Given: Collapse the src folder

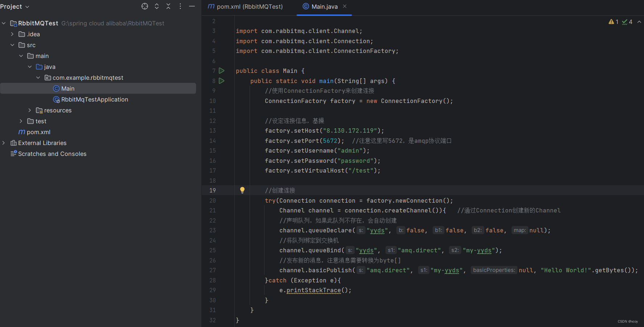Looking at the screenshot, I should point(12,45).
